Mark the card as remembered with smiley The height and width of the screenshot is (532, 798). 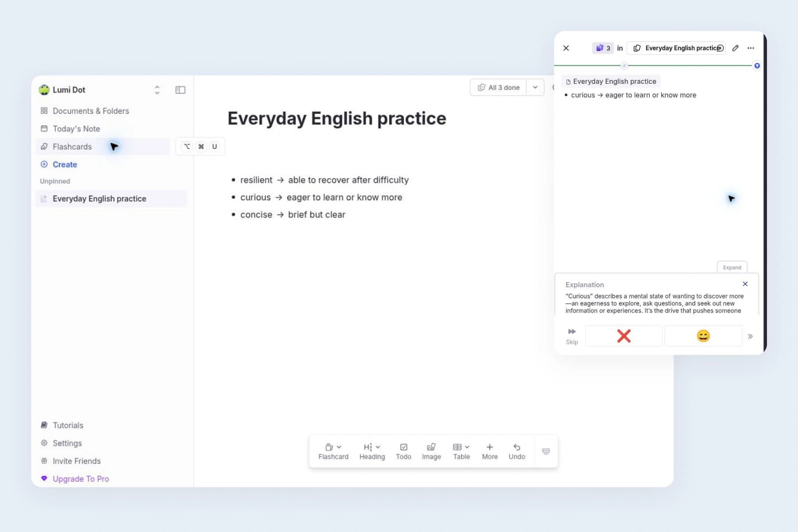click(703, 336)
